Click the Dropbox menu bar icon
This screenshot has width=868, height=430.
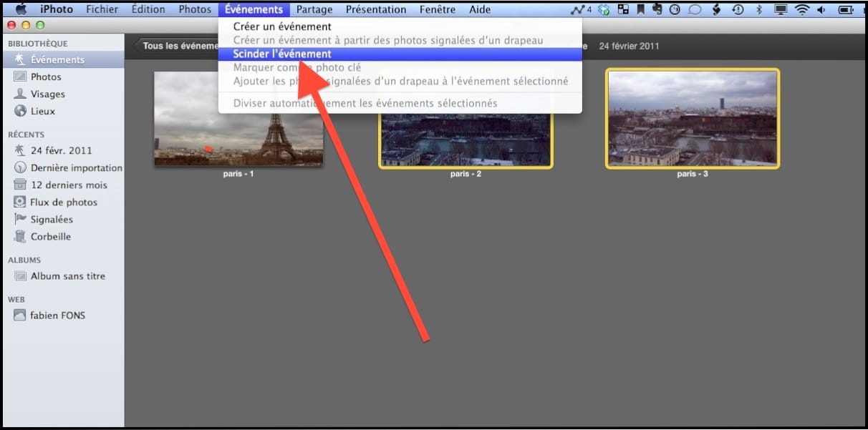click(604, 9)
